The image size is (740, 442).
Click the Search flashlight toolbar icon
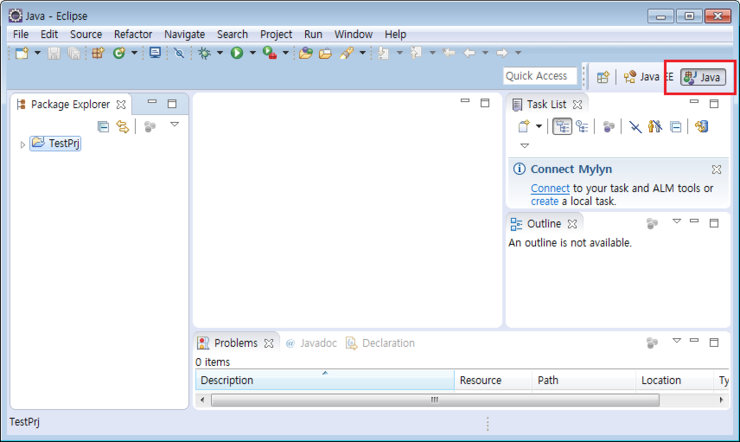tap(346, 53)
